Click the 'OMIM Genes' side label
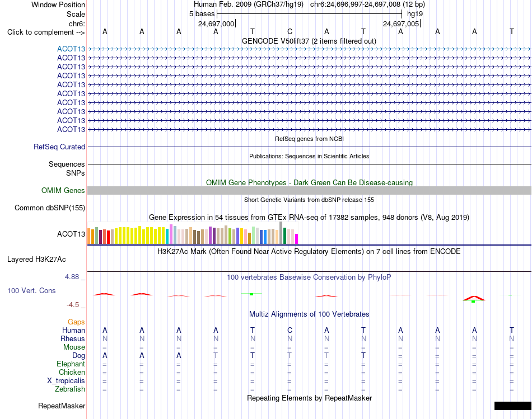This screenshot has height=419, width=532. 63,191
